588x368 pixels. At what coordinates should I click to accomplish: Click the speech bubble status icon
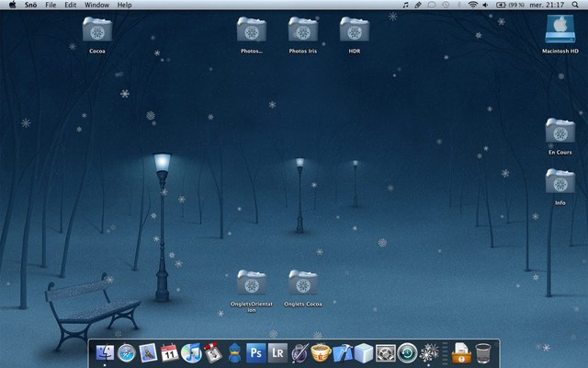[x=432, y=5]
